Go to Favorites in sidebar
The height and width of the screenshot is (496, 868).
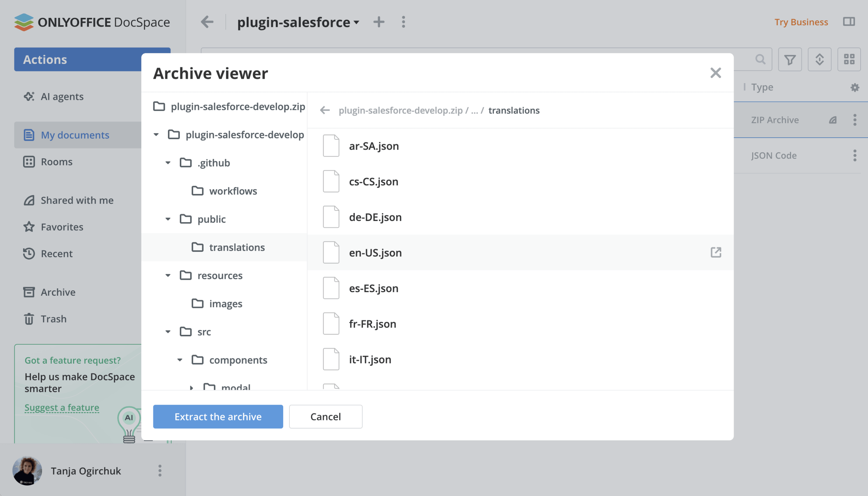pos(62,227)
